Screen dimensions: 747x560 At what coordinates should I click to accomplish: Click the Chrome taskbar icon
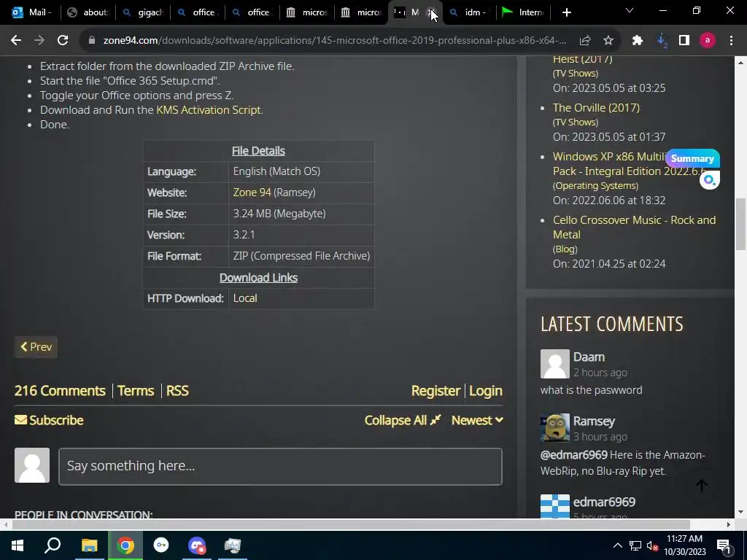pos(125,545)
